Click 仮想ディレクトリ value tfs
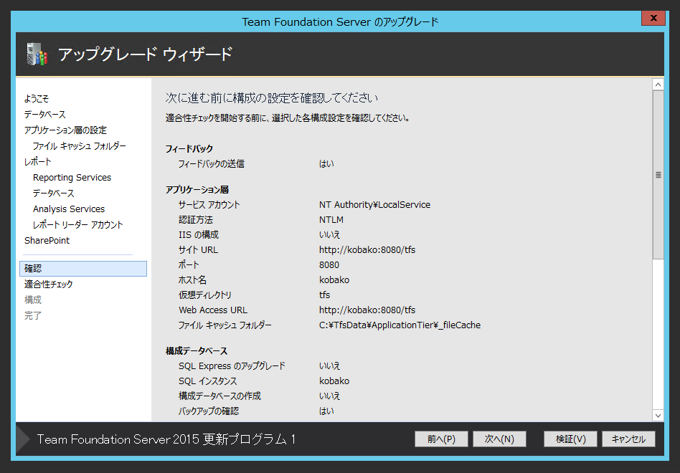 (324, 295)
